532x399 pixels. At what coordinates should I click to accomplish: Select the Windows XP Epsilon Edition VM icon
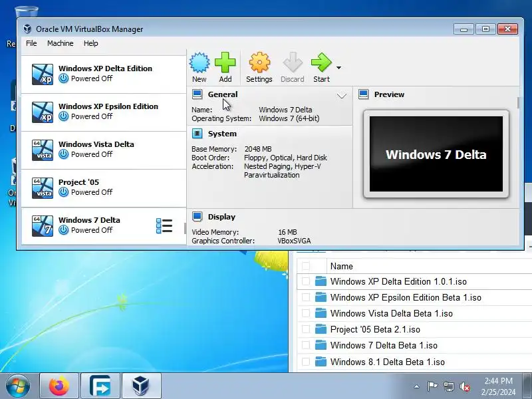[43, 112]
